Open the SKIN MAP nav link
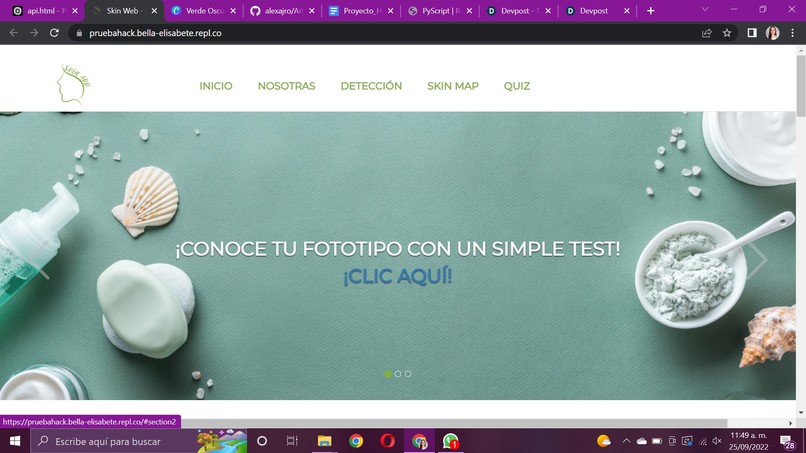 pyautogui.click(x=453, y=86)
